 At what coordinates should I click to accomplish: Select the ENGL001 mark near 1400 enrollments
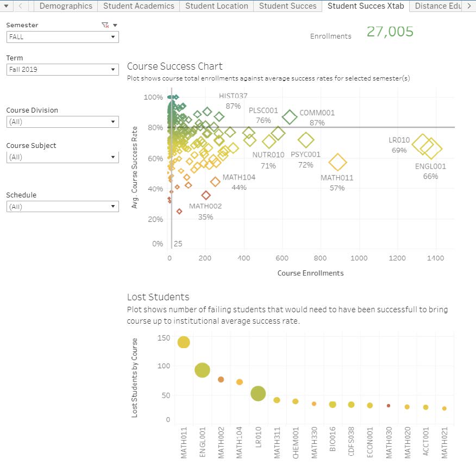[430, 148]
